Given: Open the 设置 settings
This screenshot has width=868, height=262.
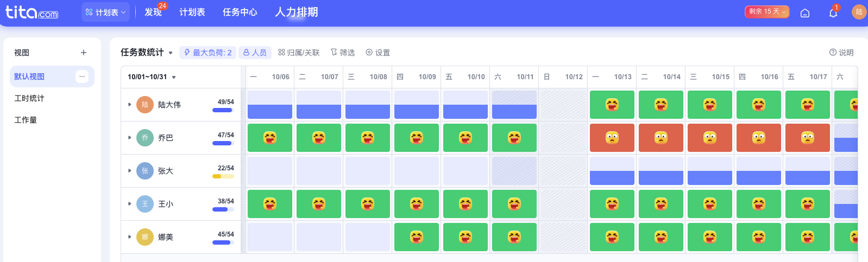Looking at the screenshot, I should (378, 53).
